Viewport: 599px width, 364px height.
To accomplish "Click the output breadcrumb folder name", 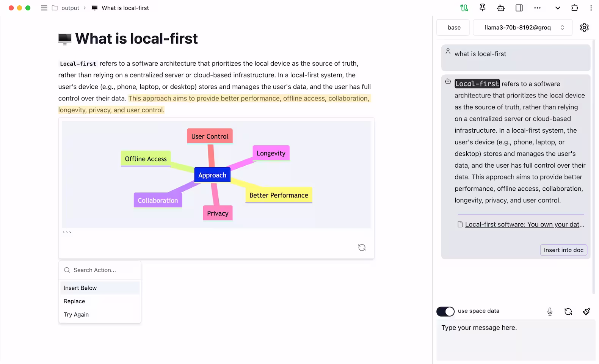I will 70,8.
